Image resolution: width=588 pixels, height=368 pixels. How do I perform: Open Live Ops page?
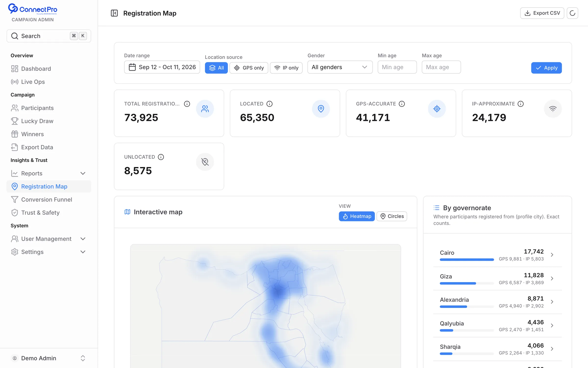pos(49,82)
